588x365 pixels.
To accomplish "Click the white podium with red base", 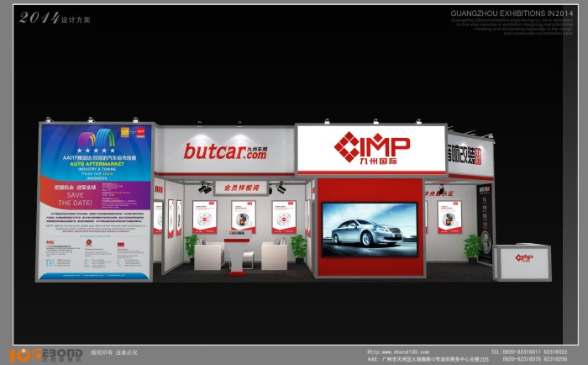I will (x=237, y=252).
